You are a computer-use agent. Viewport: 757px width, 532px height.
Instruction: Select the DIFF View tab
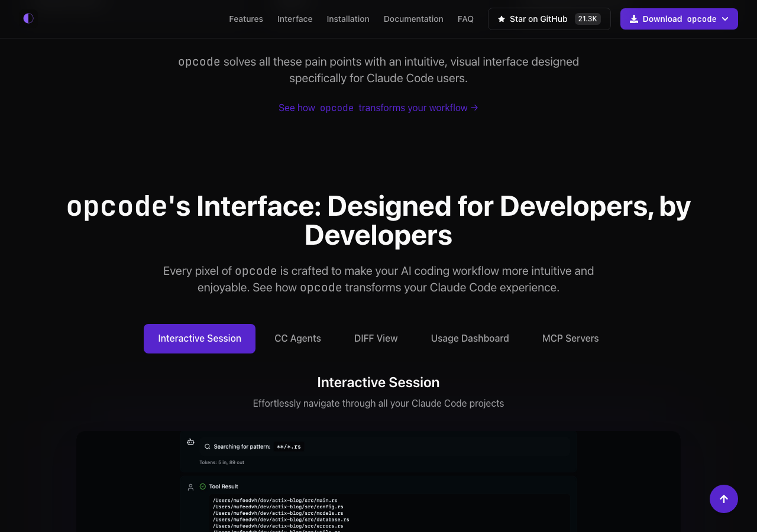[376, 338]
